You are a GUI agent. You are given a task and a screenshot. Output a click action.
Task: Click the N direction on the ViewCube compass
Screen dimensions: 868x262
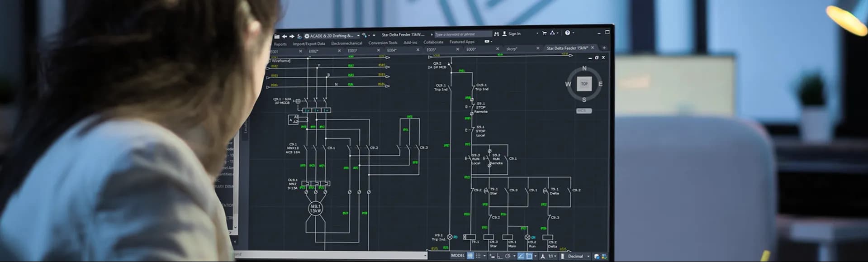[584, 68]
